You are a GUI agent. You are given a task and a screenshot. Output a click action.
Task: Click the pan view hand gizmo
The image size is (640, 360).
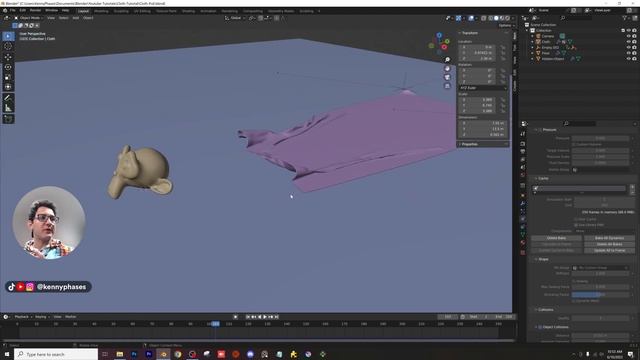(x=447, y=69)
